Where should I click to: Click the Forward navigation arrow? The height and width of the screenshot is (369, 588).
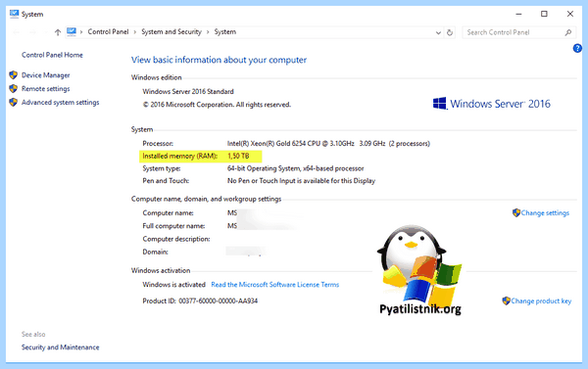[32, 32]
